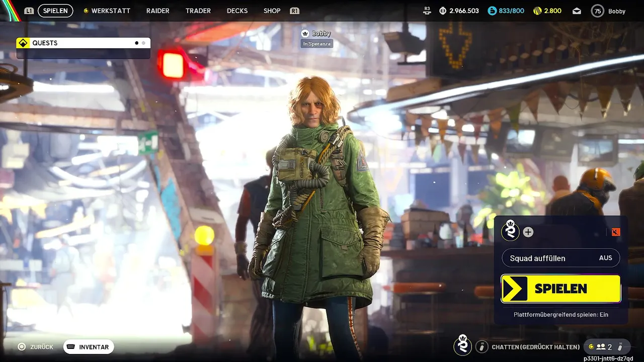Click the Bobby name tag above character
Screen dimensions: 644x362
pyautogui.click(x=321, y=34)
